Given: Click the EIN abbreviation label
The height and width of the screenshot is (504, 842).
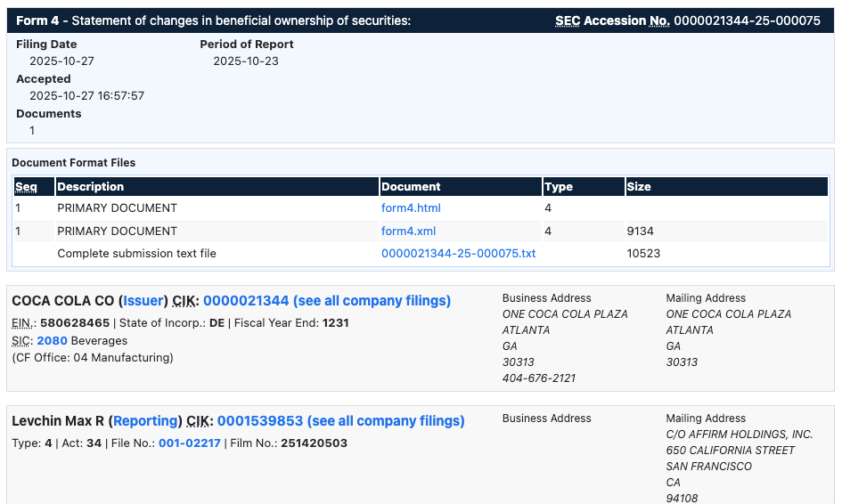Looking at the screenshot, I should pos(22,323).
